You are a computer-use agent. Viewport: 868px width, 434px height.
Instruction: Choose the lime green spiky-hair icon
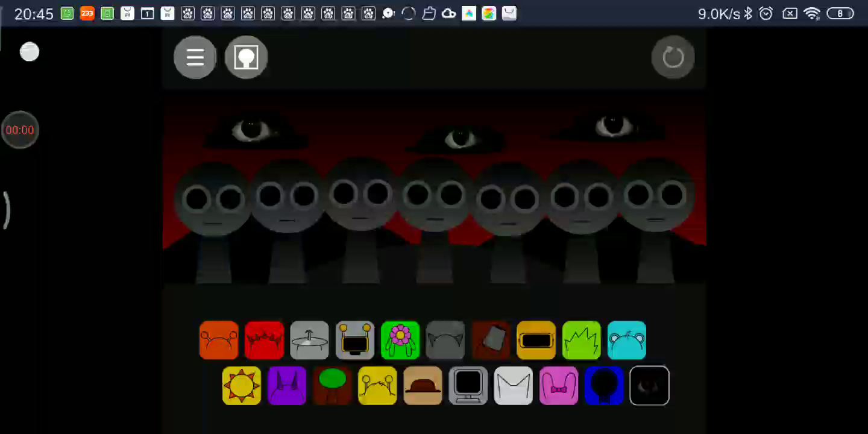[x=582, y=341]
